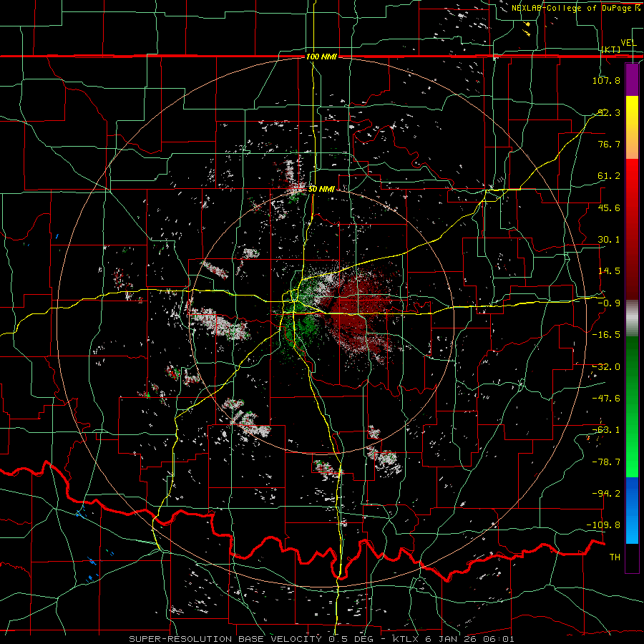The height and width of the screenshot is (644, 644).
Task: Click the 30 NMI range ring label
Action: [321, 190]
